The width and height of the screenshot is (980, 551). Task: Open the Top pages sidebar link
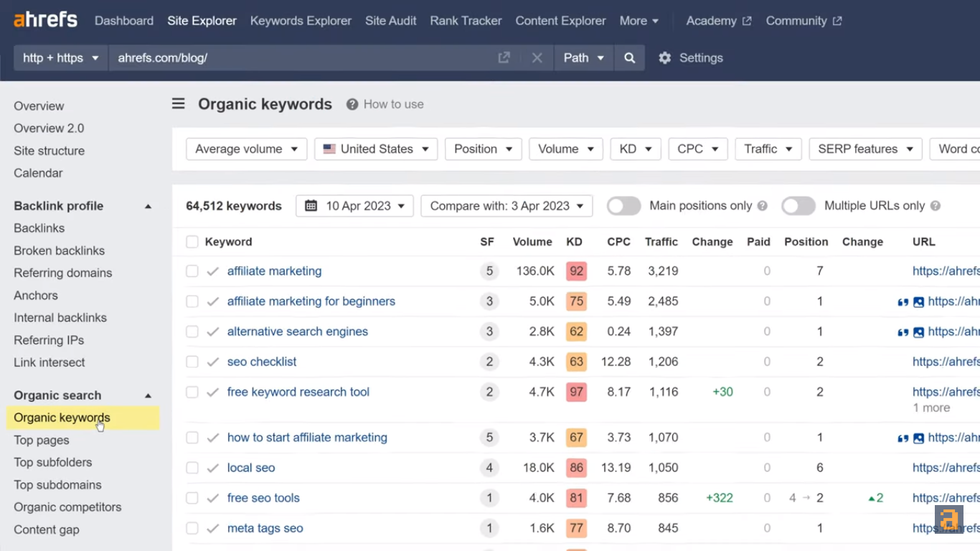point(42,440)
